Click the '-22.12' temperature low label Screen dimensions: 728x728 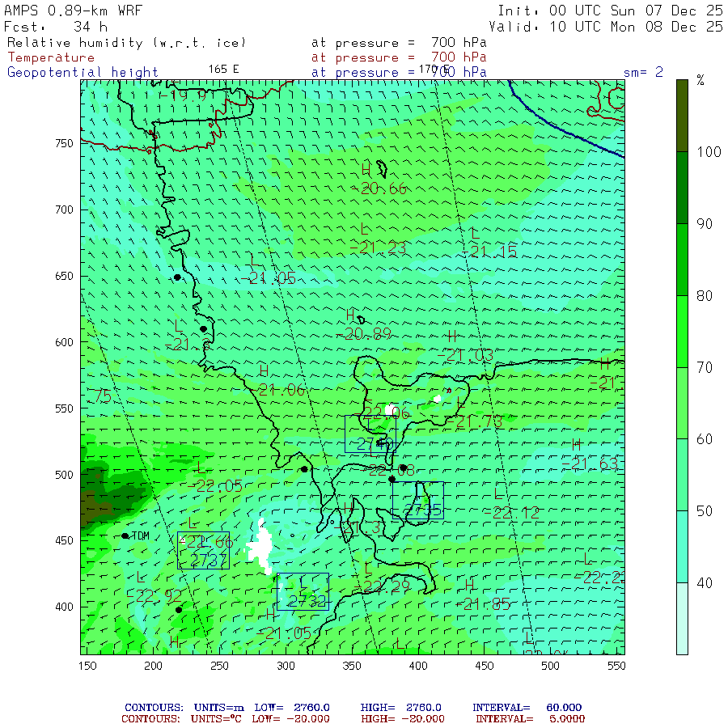(512, 513)
